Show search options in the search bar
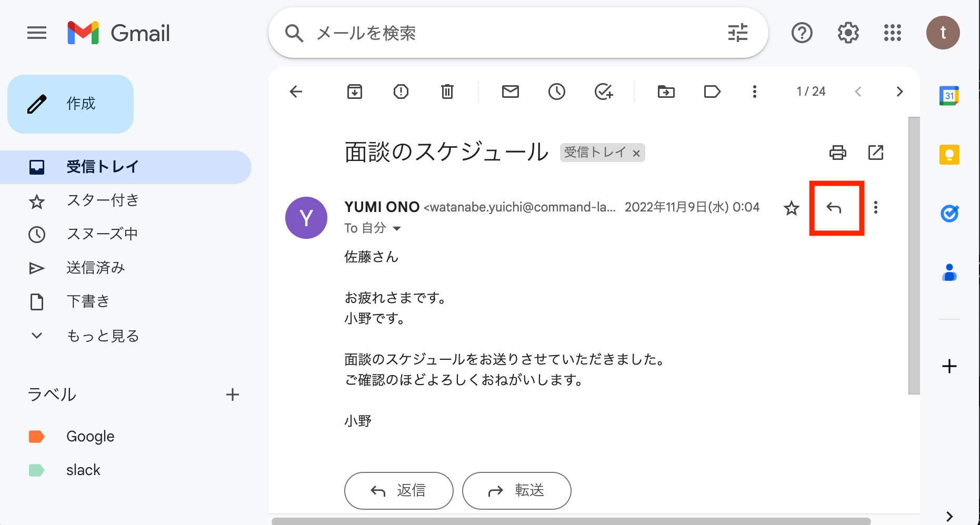Screen dimensions: 980x525 point(738,33)
